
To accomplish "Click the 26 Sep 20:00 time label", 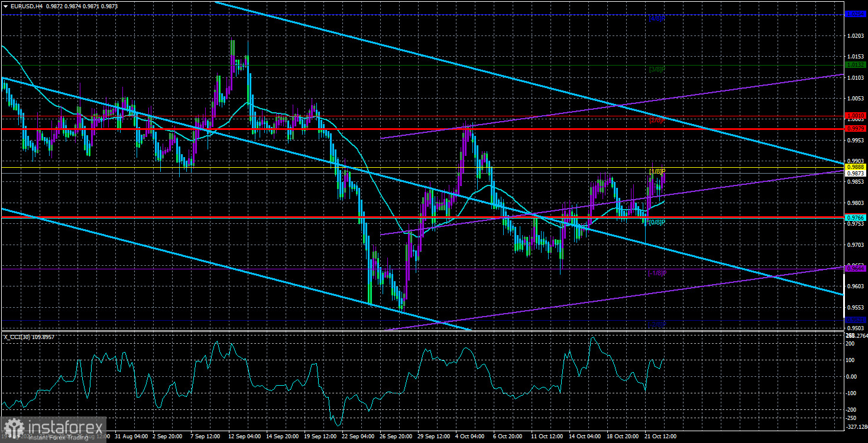I will coord(397,437).
